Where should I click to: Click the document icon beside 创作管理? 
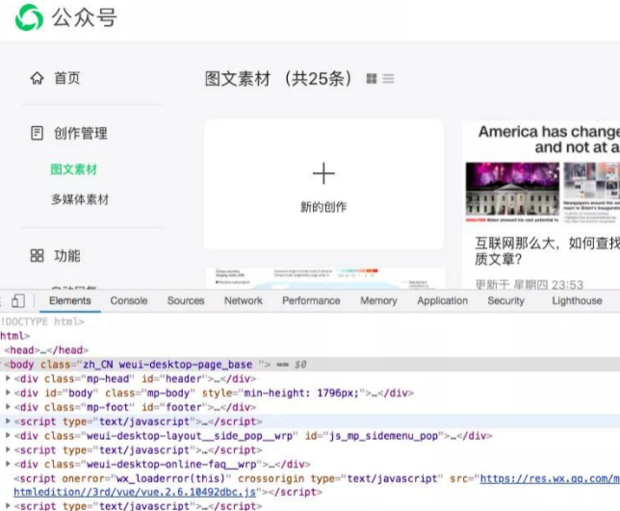click(x=37, y=133)
